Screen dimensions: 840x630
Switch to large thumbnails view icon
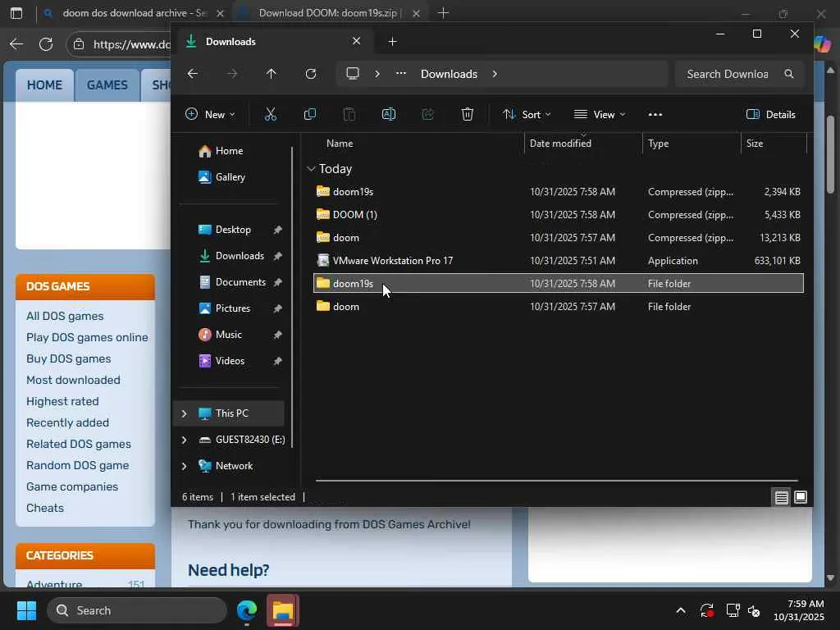point(801,497)
